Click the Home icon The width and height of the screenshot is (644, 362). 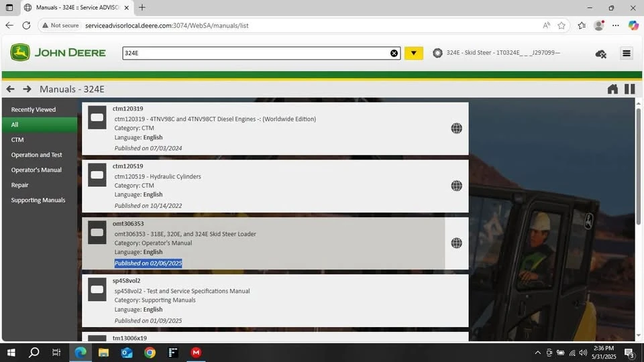tap(612, 89)
